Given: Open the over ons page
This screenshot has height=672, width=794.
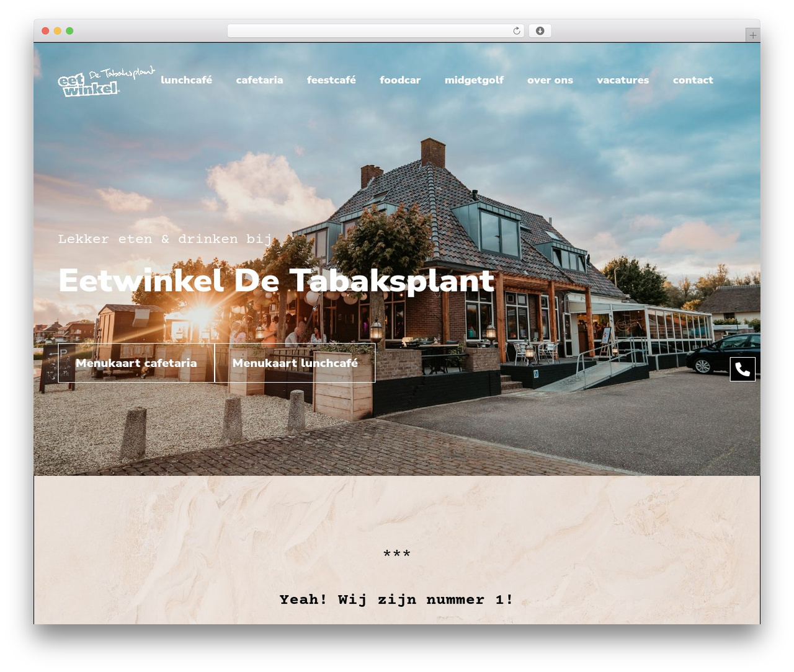Looking at the screenshot, I should click(550, 80).
